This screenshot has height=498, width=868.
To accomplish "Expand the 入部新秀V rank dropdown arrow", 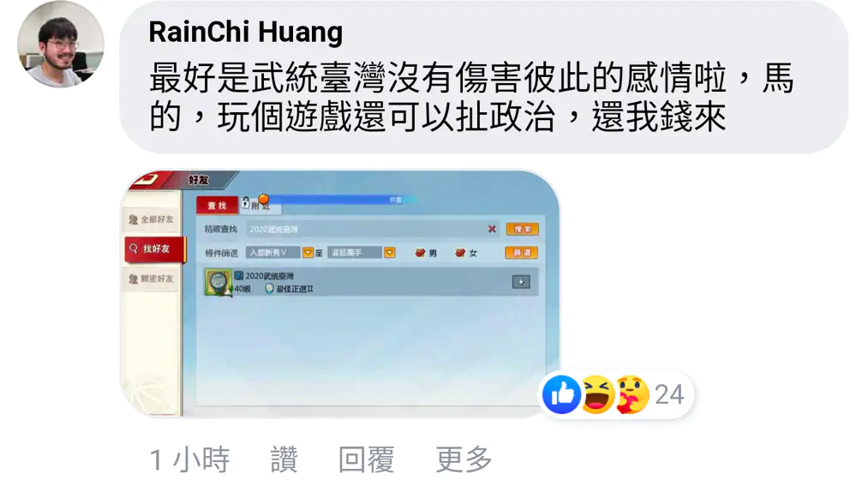I will pyautogui.click(x=308, y=253).
